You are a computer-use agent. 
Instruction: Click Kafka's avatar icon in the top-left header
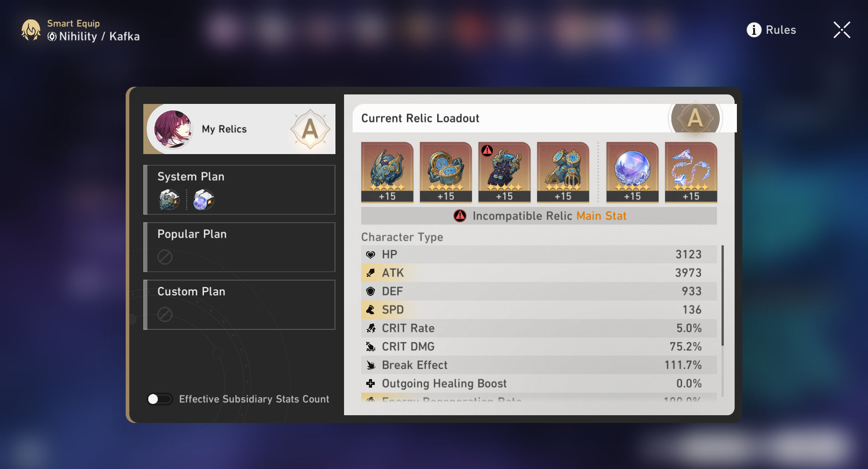click(31, 30)
